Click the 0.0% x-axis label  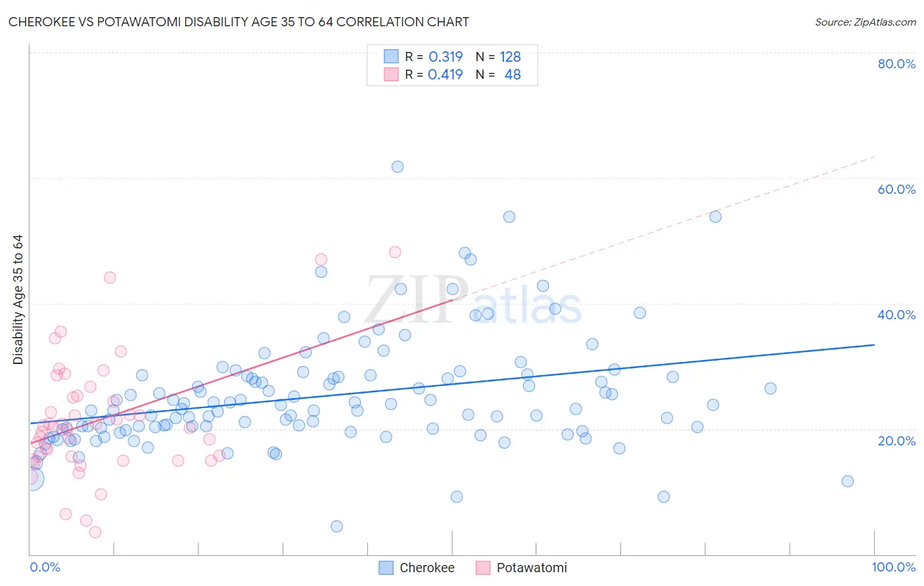[45, 567]
